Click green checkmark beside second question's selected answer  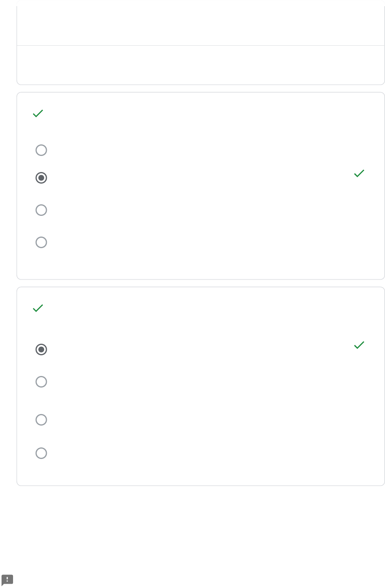point(359,345)
